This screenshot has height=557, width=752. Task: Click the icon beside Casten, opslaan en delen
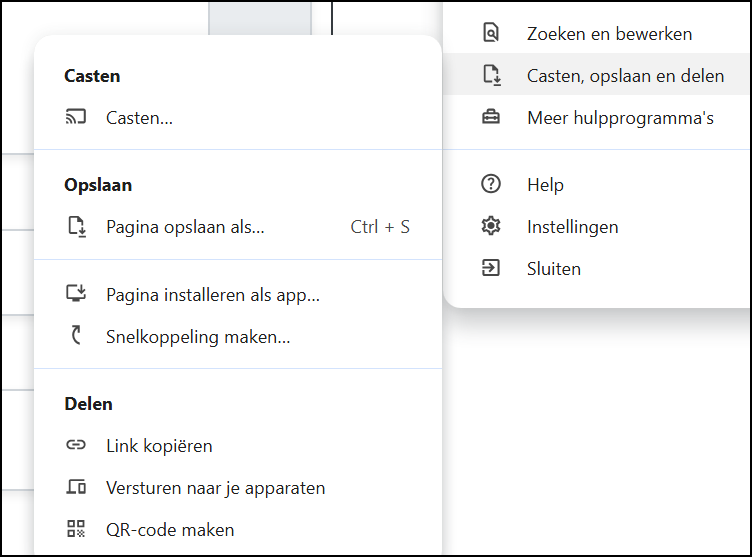(x=492, y=75)
